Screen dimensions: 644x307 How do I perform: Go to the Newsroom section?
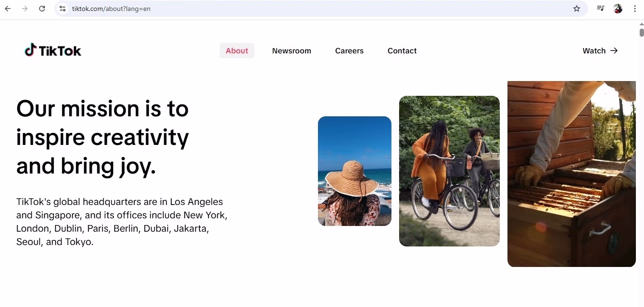click(291, 51)
